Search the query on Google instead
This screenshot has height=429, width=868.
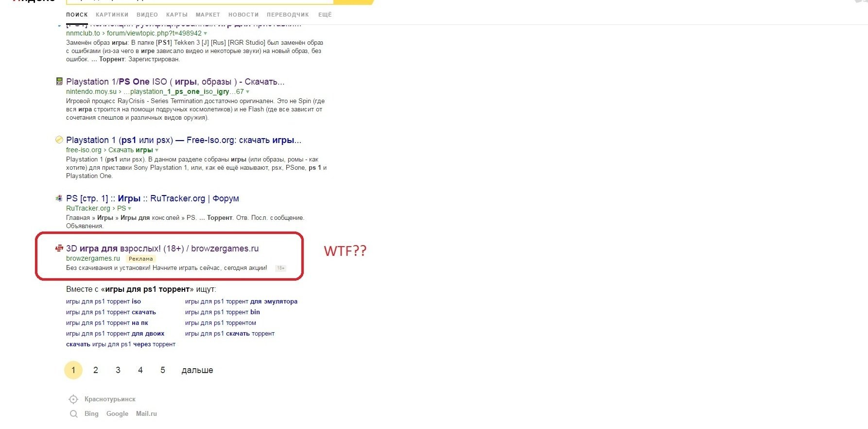[x=117, y=414]
